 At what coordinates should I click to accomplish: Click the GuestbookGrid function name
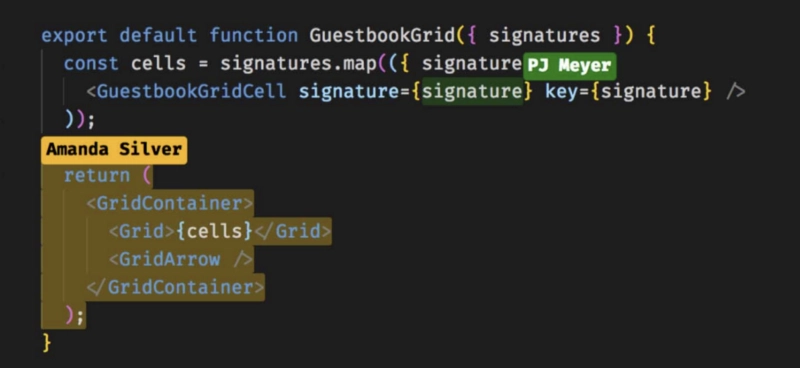(382, 36)
